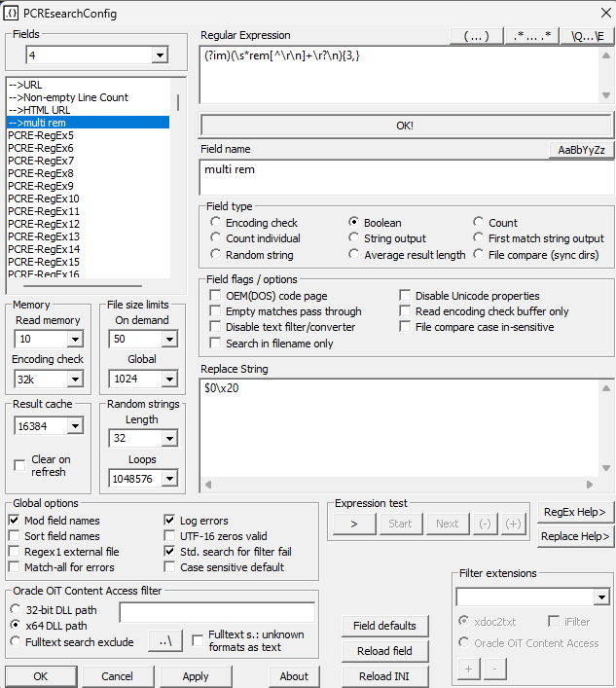Open Random strings Length dropdown

(169, 438)
